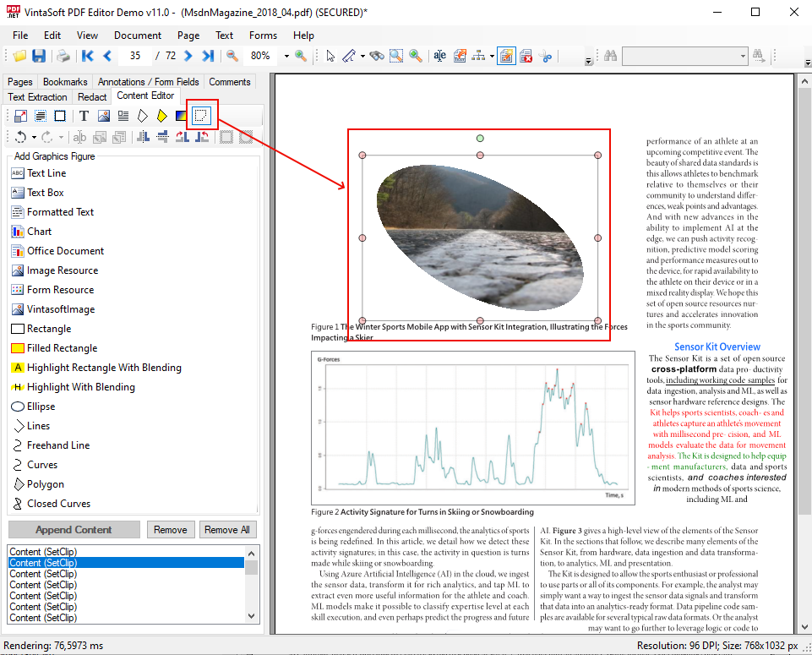Viewport: 812px width, 655px height.
Task: Click the green rotation handle above the image
Action: (x=480, y=139)
